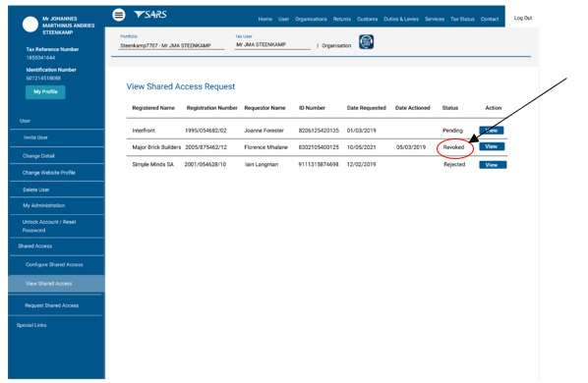Click the SARS logo
The width and height of the screenshot is (588, 383).
(x=150, y=15)
